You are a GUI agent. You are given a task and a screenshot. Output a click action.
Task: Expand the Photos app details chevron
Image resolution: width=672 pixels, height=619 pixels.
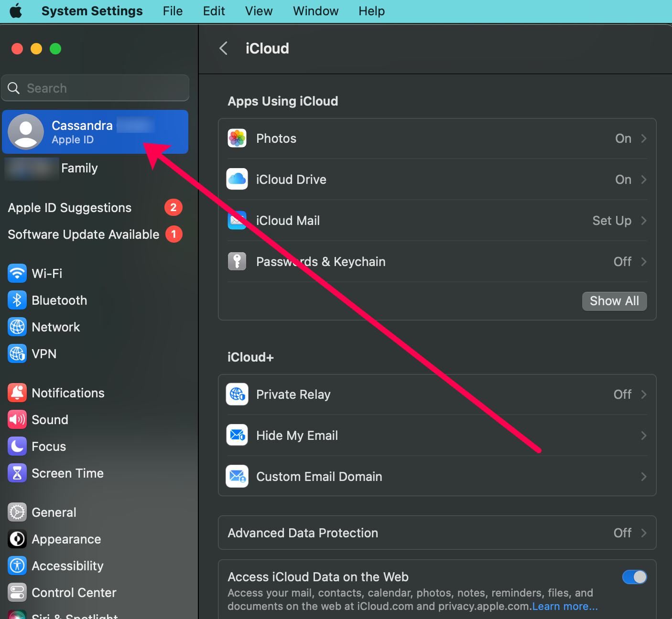pos(644,138)
